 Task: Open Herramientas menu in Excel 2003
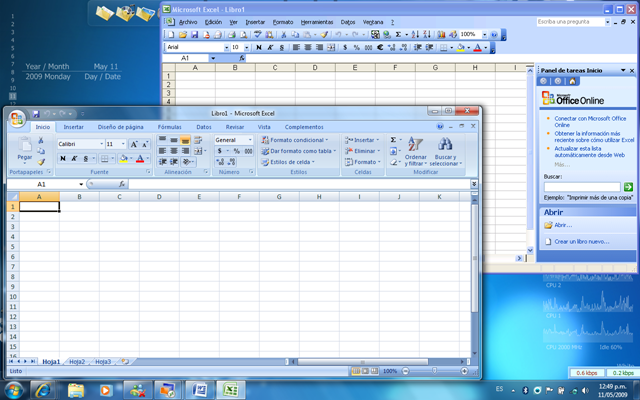pyautogui.click(x=317, y=22)
